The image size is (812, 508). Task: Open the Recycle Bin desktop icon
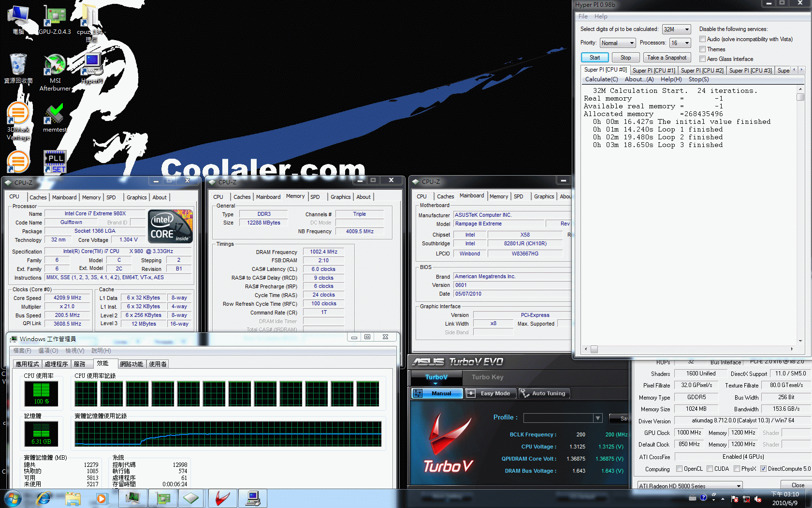[18, 69]
